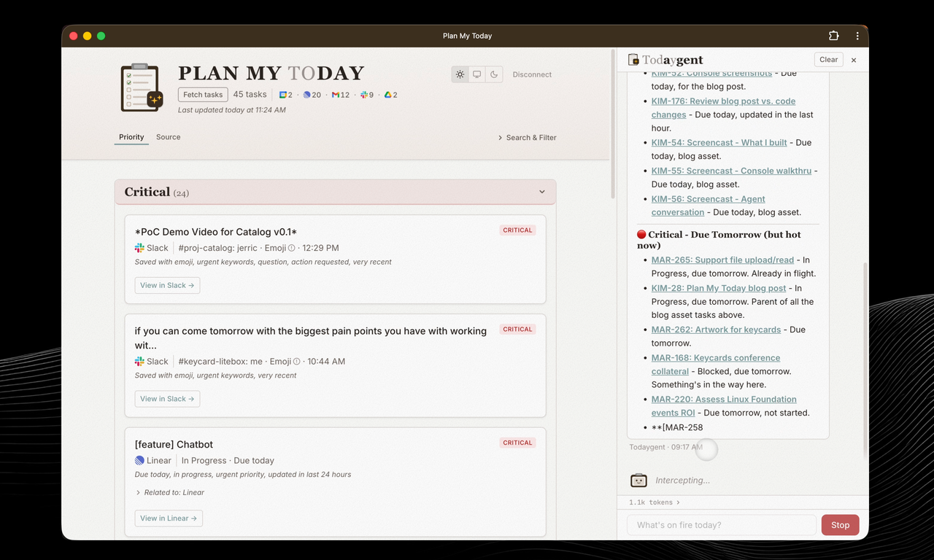Click Slack icon on PoC Demo Video card
Viewport: 934px width, 560px height.
point(139,248)
